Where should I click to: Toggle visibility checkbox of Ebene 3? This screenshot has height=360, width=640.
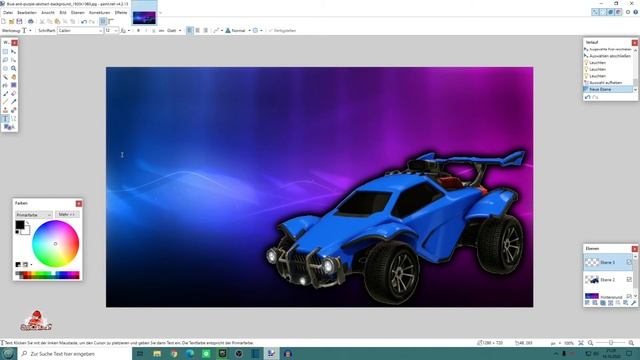pos(629,262)
